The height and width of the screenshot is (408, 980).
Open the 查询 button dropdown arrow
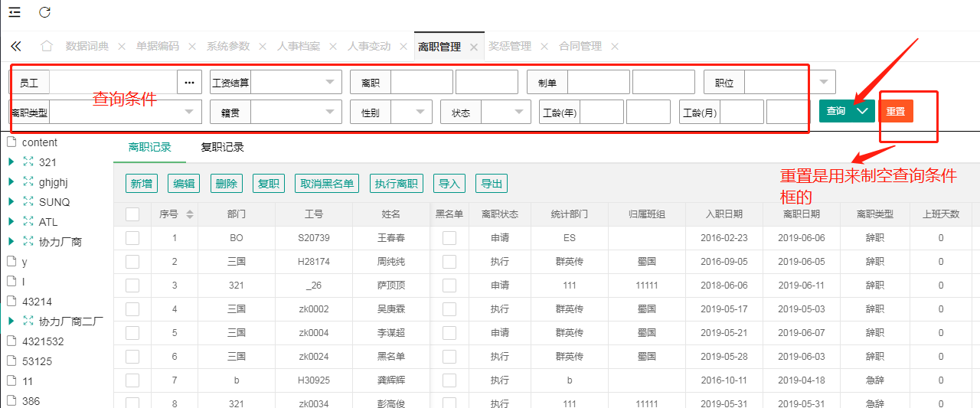point(863,111)
